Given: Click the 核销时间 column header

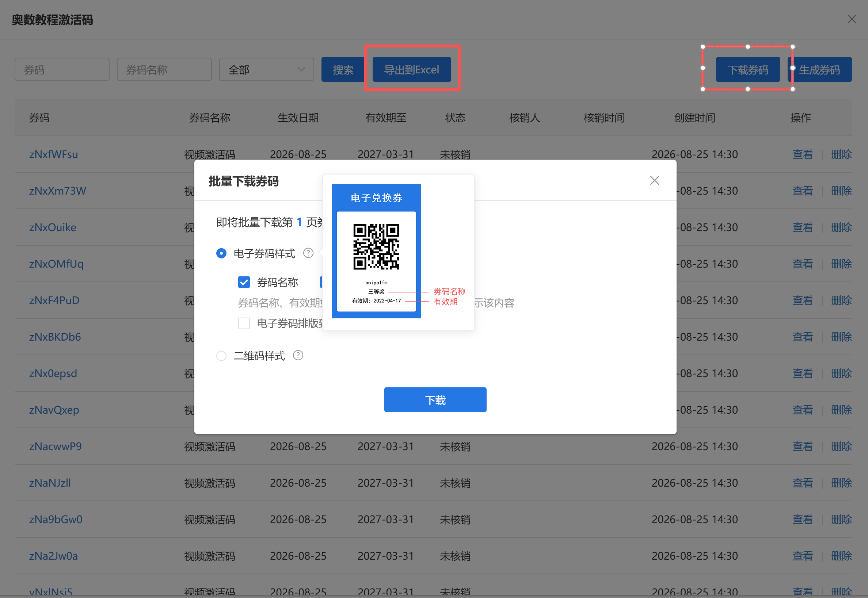Looking at the screenshot, I should click(604, 118).
